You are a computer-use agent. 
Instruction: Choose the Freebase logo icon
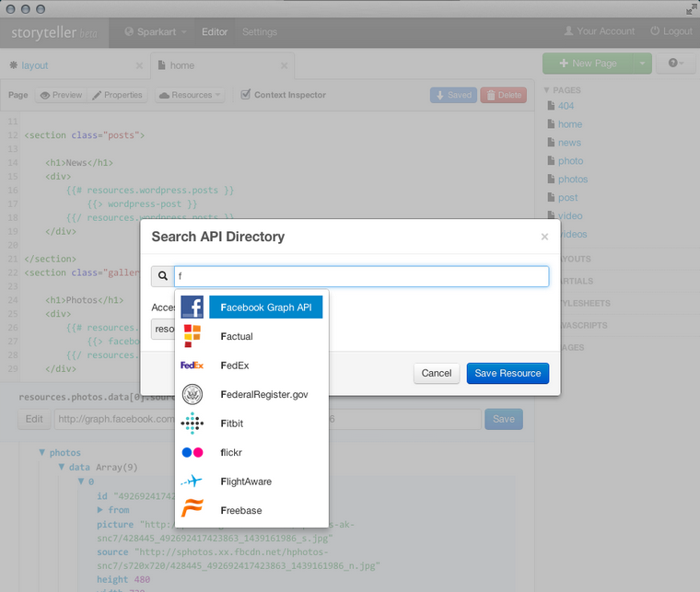coord(192,510)
